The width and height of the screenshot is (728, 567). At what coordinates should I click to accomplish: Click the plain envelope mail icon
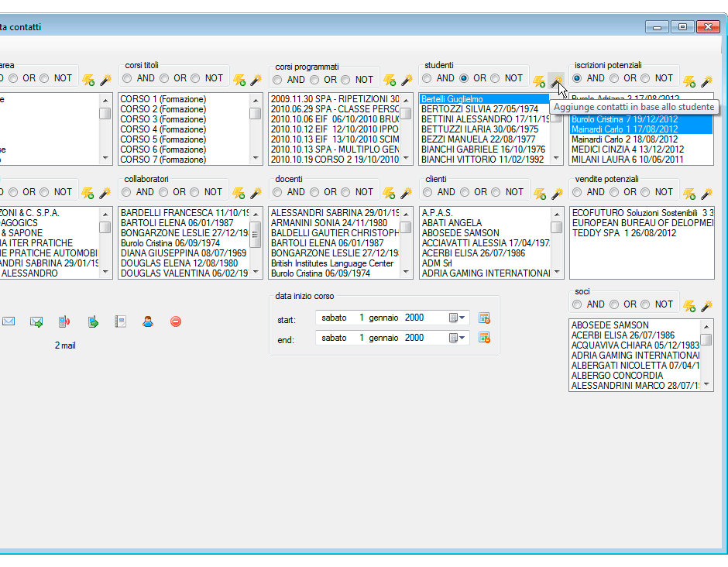click(9, 321)
